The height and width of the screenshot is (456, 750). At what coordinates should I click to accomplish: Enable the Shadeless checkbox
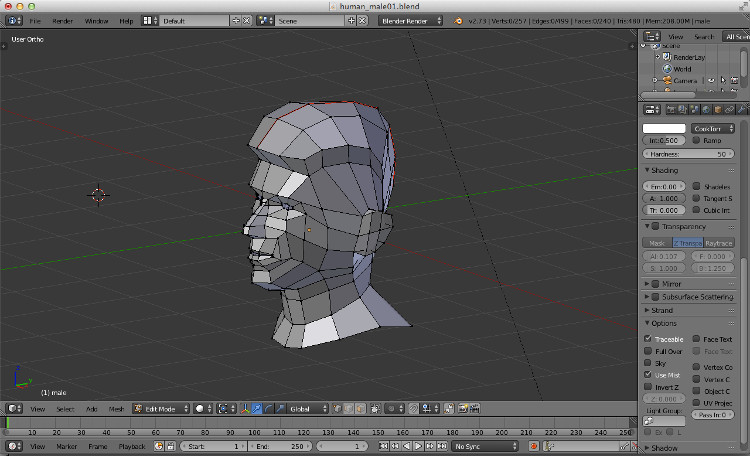[696, 186]
